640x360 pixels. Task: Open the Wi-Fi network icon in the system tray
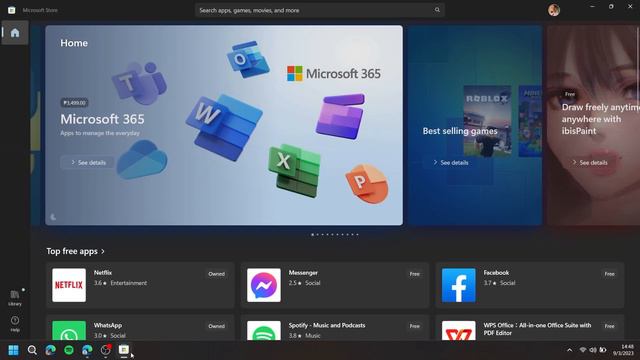pyautogui.click(x=583, y=350)
